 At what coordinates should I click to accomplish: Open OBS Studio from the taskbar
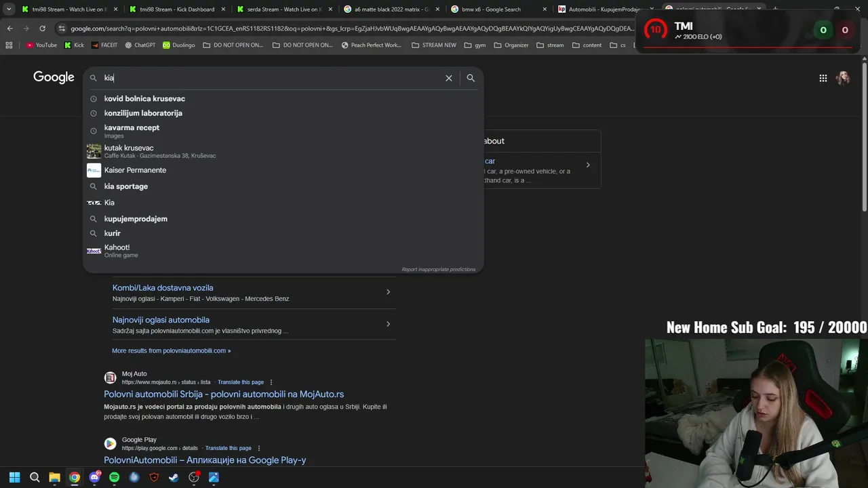[x=194, y=477]
